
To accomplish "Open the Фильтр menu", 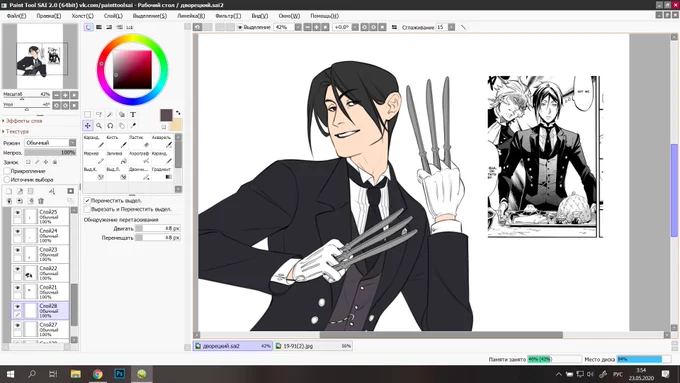I will (x=228, y=16).
